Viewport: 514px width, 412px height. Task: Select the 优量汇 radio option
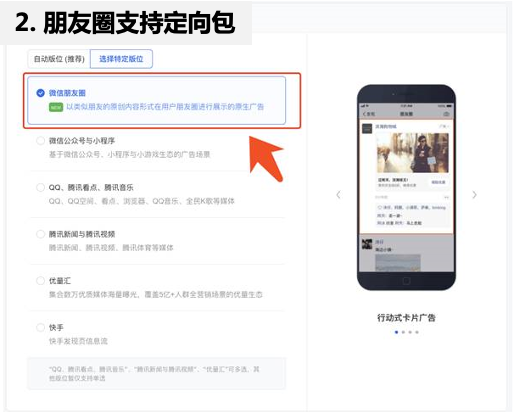[40, 281]
